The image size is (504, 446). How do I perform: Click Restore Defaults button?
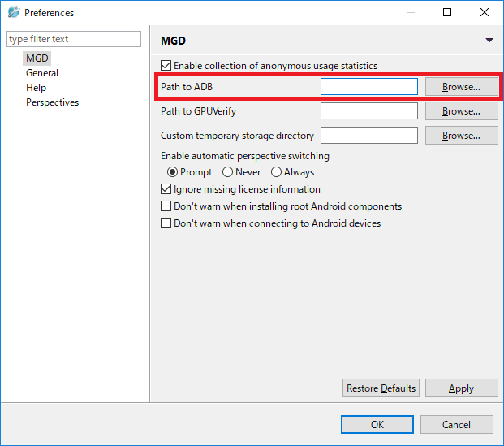[381, 388]
